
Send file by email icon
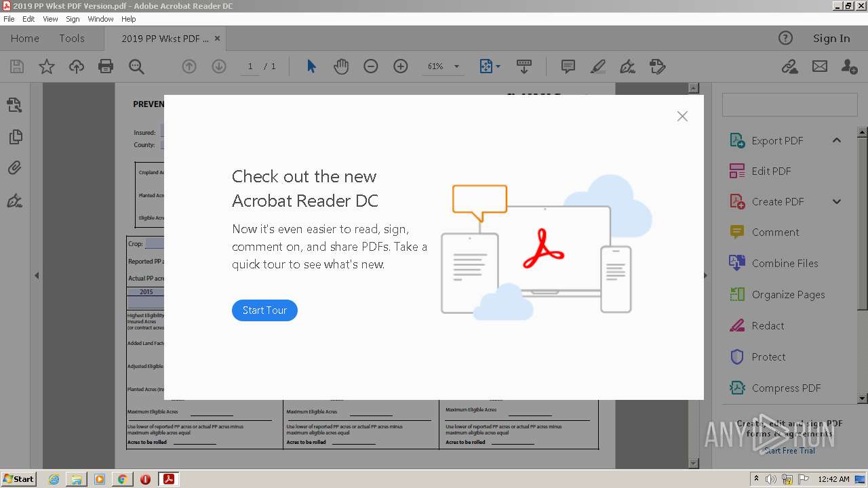pos(820,66)
